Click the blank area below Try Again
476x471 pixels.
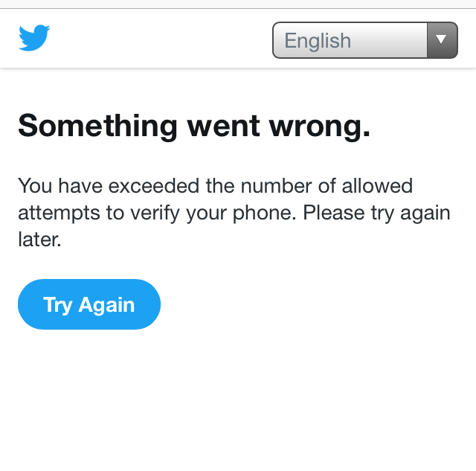[x=238, y=402]
